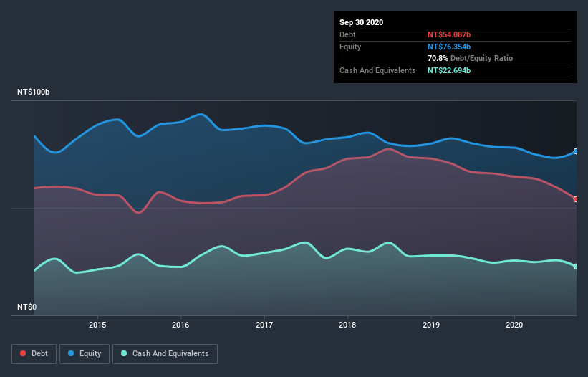Click the Equity label in tooltip
This screenshot has width=588, height=377.
[350, 47]
